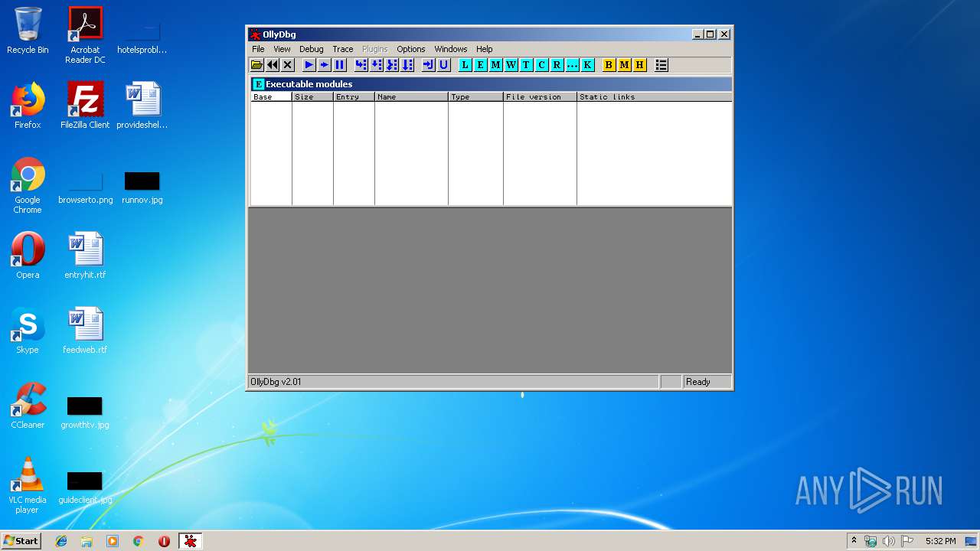Select CCleaner desktop shortcut

[28, 406]
